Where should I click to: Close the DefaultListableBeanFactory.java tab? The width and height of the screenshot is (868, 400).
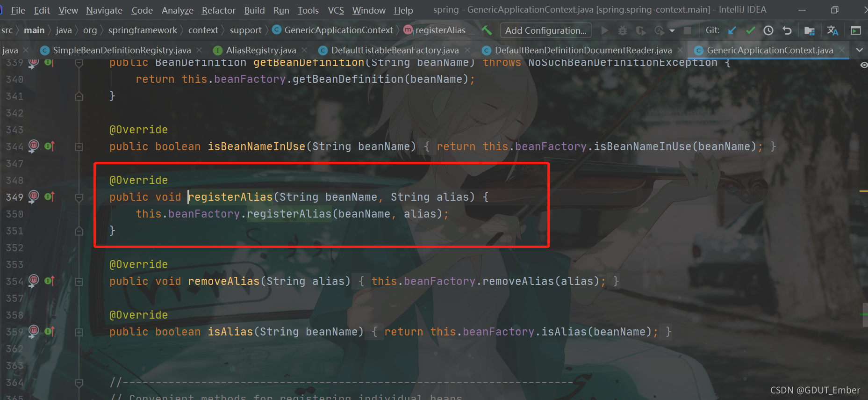(x=467, y=50)
